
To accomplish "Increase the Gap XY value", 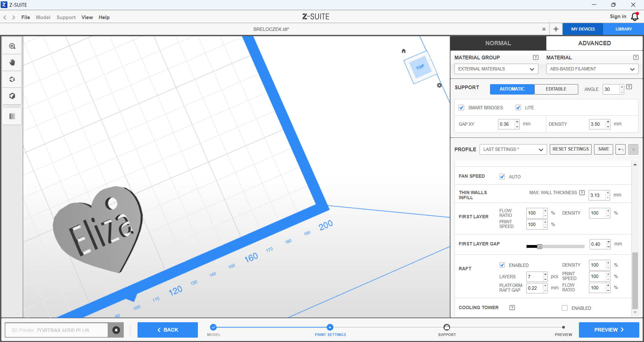I will coord(517,122).
